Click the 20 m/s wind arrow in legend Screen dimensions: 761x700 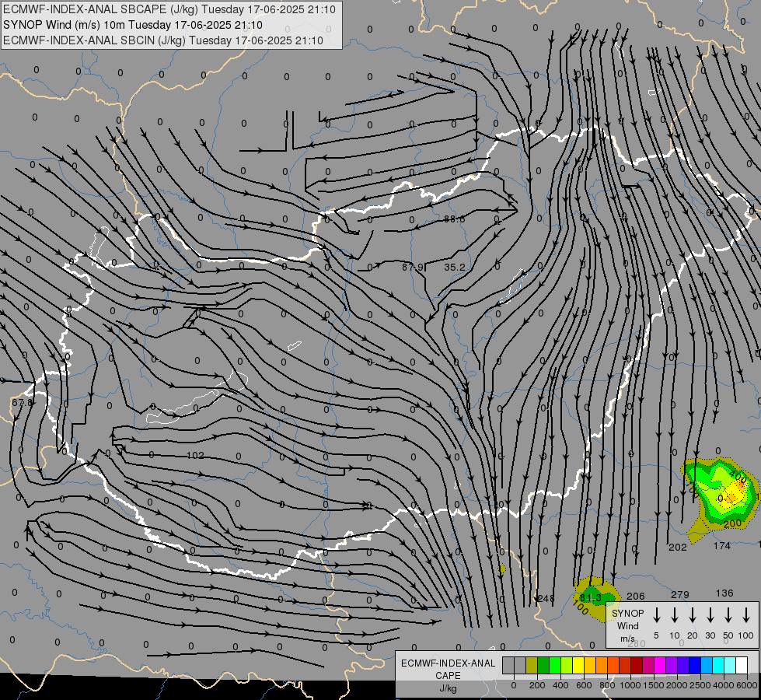[x=693, y=614]
